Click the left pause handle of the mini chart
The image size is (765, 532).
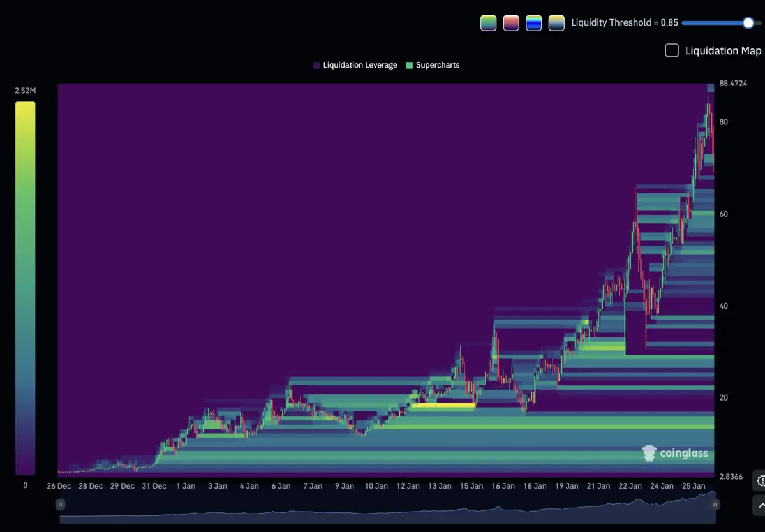[x=60, y=504]
